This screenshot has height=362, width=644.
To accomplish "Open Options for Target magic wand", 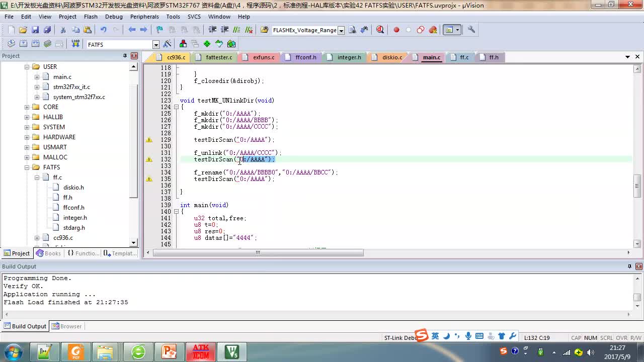I will coord(168,44).
